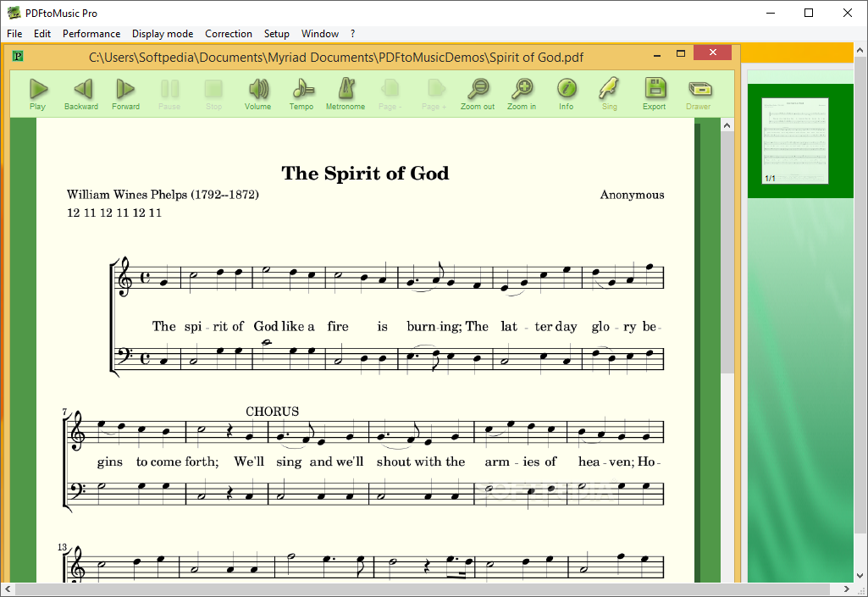Click the Page - toolbar icon
Screen dimensions: 868x597
[x=390, y=94]
